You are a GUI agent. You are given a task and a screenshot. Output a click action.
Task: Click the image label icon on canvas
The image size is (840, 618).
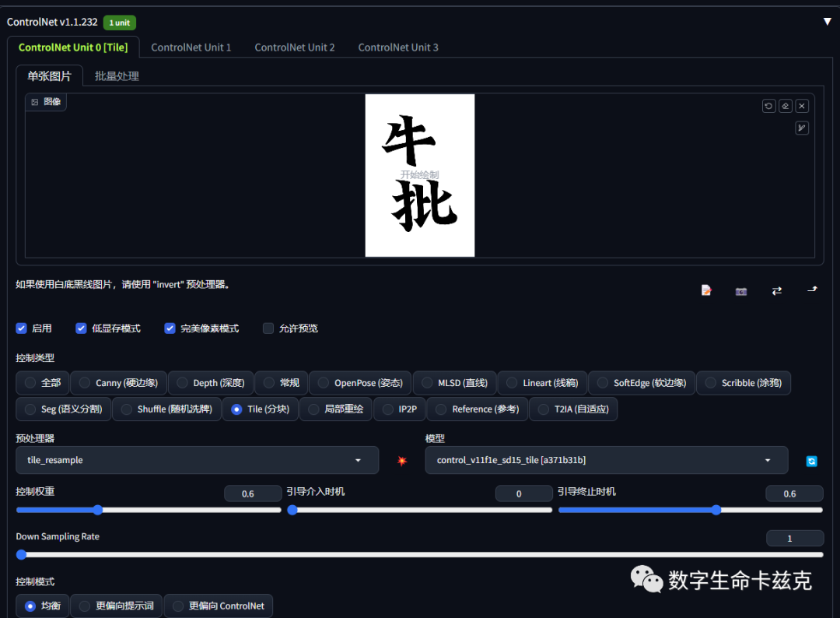[35, 102]
